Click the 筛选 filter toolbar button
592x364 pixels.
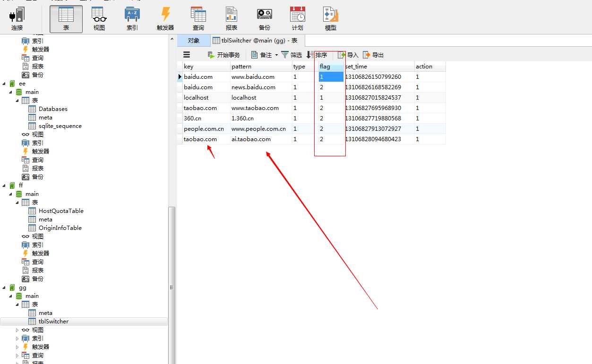pyautogui.click(x=292, y=55)
